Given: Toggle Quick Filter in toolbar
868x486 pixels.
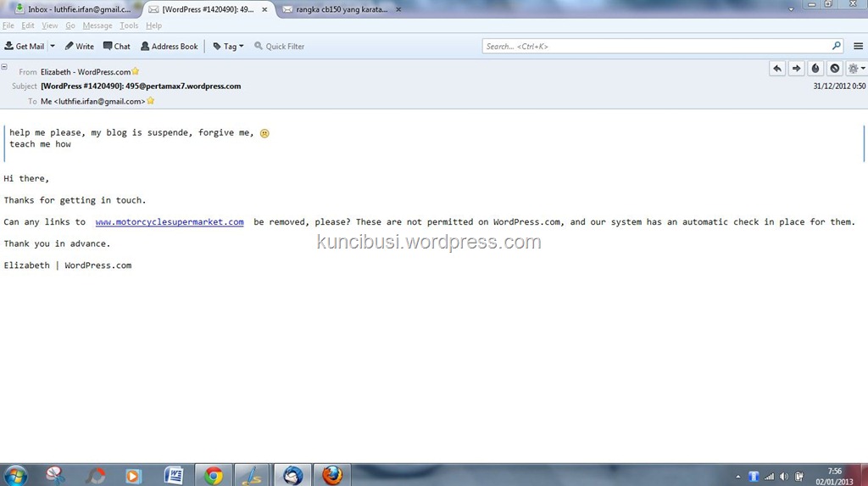Looking at the screenshot, I should (x=279, y=47).
